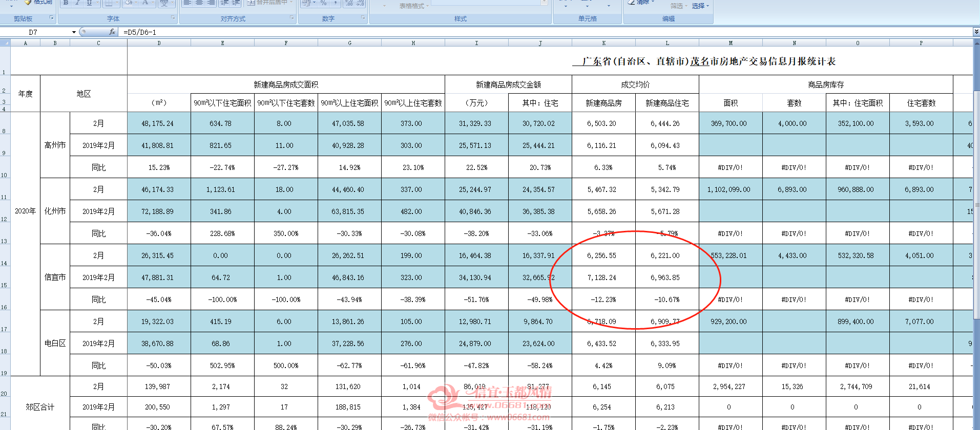Viewport: 980px width, 430px height.
Task: Open Merge and Center dropdown arrow
Action: (x=291, y=3)
